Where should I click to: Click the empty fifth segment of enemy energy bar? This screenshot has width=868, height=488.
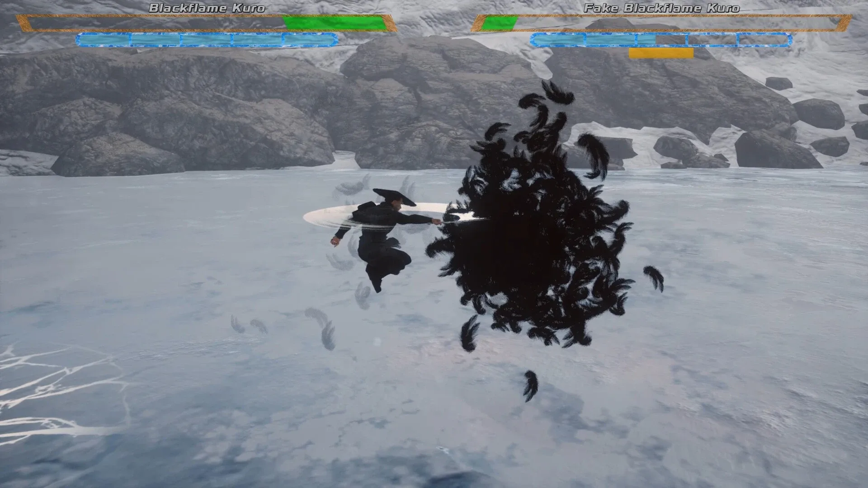tap(764, 40)
